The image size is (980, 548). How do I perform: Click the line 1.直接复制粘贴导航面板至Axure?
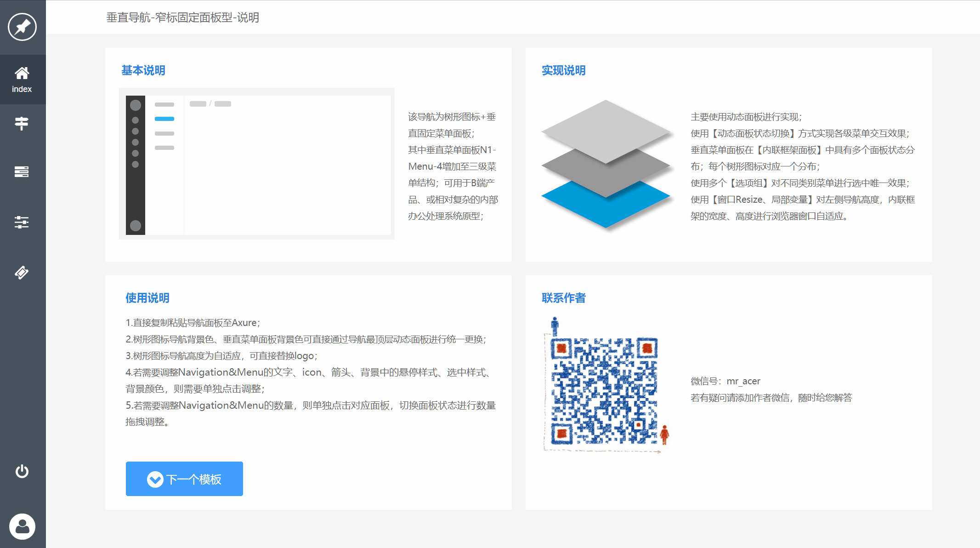pyautogui.click(x=193, y=323)
